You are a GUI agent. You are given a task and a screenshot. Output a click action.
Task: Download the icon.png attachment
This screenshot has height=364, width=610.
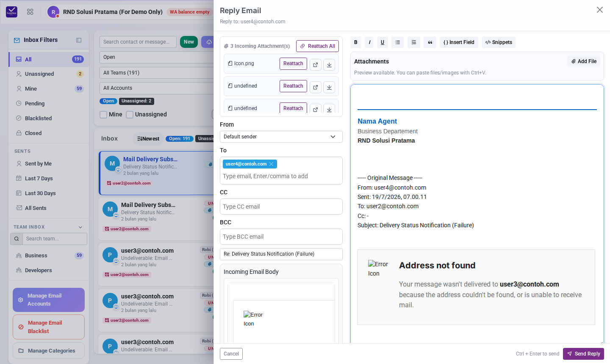(329, 65)
